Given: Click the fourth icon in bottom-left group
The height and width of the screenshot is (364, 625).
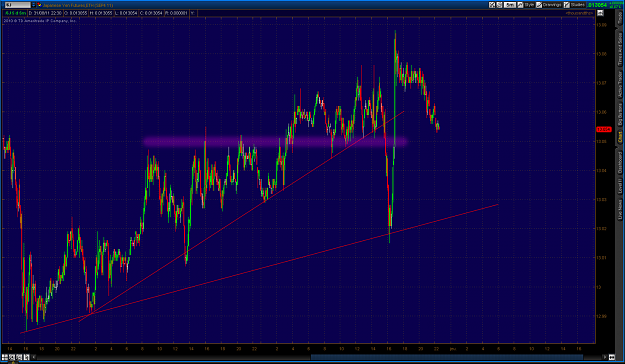Looking at the screenshot, I should [26, 357].
